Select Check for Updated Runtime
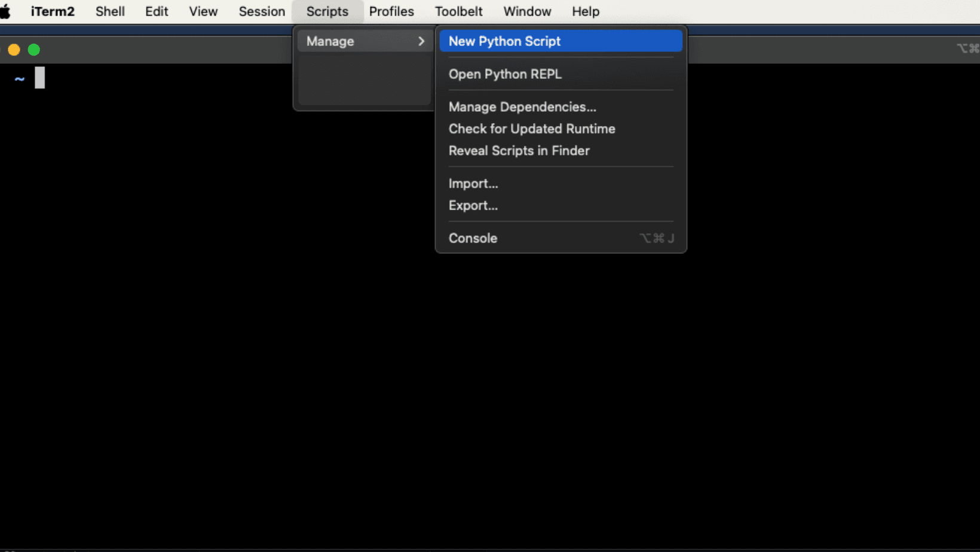980x552 pixels. pos(561,129)
